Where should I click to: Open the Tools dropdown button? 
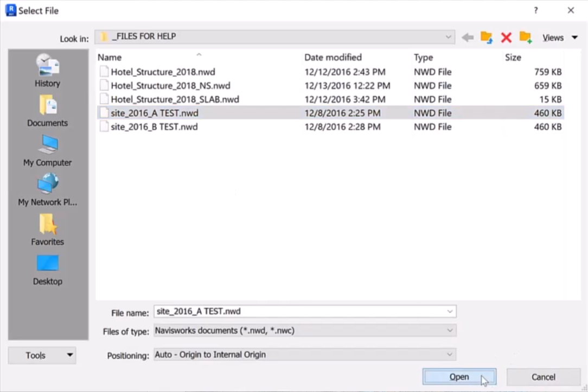42,355
